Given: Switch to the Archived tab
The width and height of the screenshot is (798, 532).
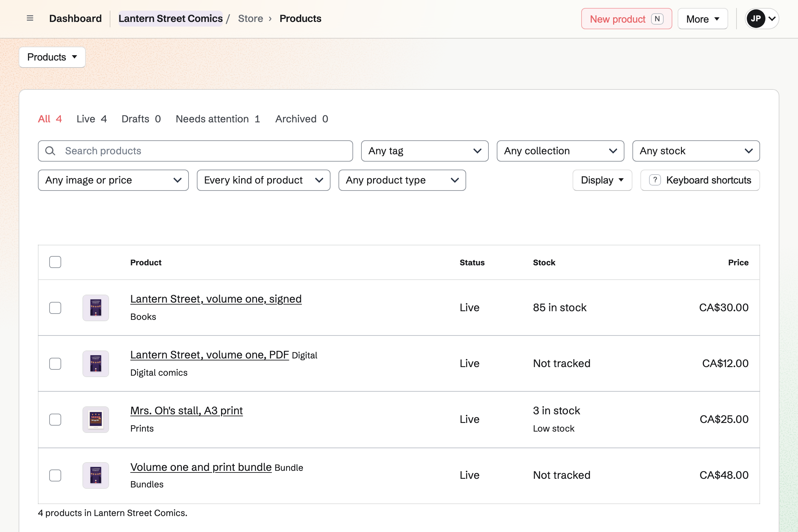Looking at the screenshot, I should pos(302,119).
